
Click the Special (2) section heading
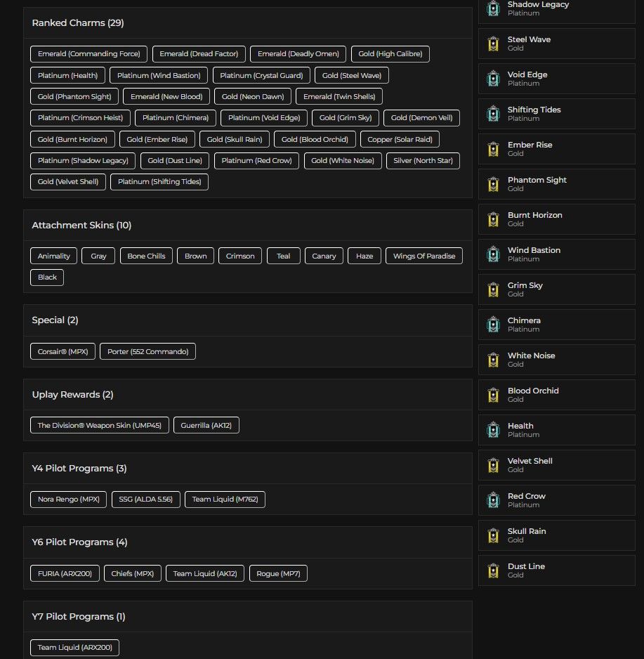[55, 320]
